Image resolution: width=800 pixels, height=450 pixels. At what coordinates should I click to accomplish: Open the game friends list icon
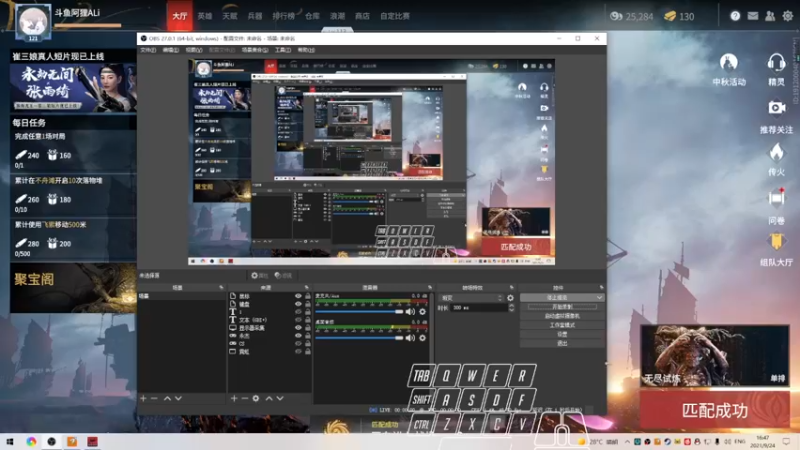click(x=770, y=16)
